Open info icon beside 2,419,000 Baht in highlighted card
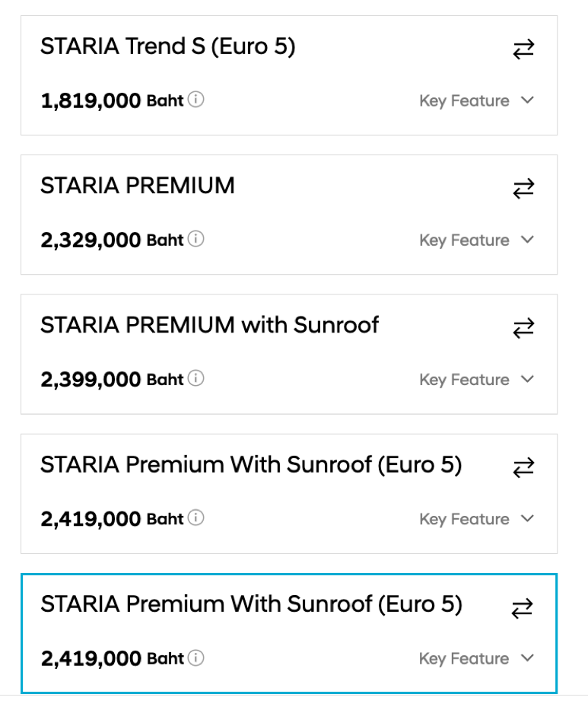The image size is (588, 710). [195, 657]
